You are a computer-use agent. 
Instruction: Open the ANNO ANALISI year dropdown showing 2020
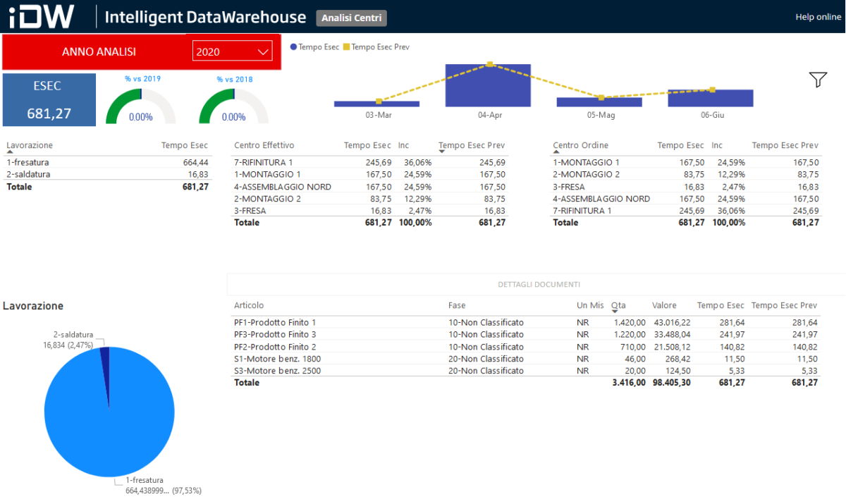point(233,51)
